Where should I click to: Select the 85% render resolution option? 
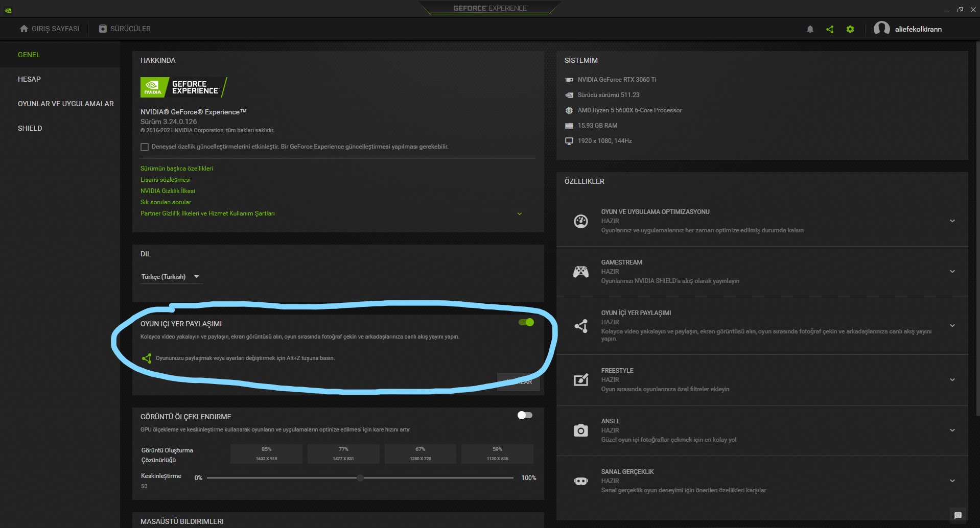[266, 453]
